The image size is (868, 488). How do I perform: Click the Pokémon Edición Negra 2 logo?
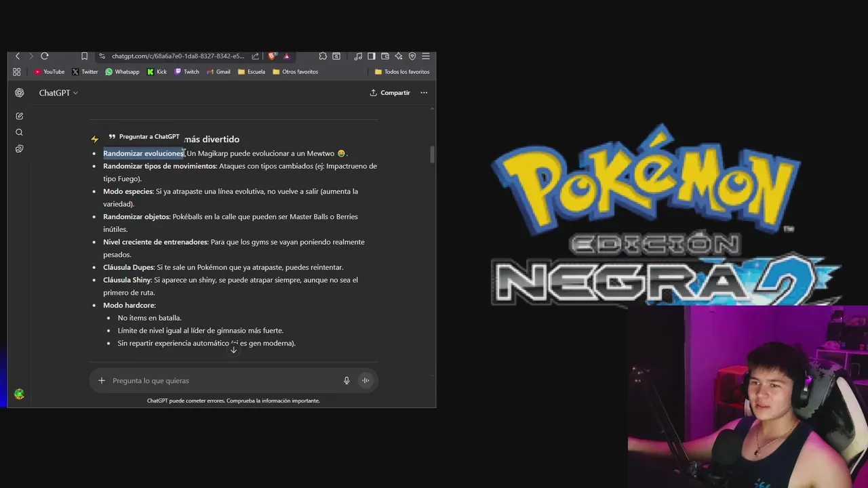pos(665,216)
